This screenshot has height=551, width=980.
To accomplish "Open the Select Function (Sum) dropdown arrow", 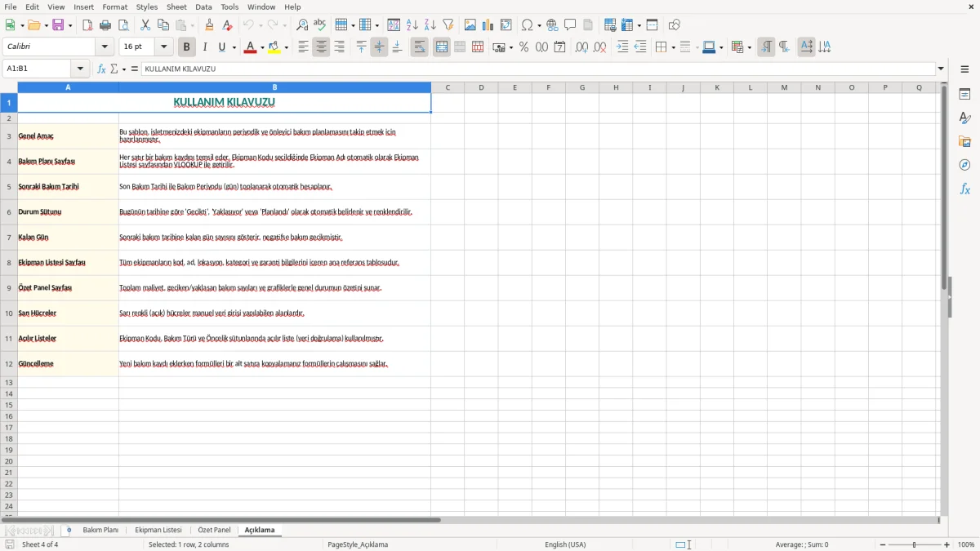I will [124, 69].
